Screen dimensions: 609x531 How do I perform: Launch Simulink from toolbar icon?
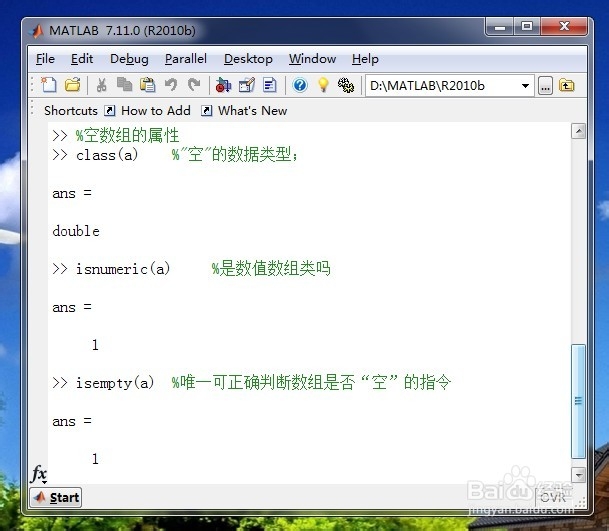point(223,85)
